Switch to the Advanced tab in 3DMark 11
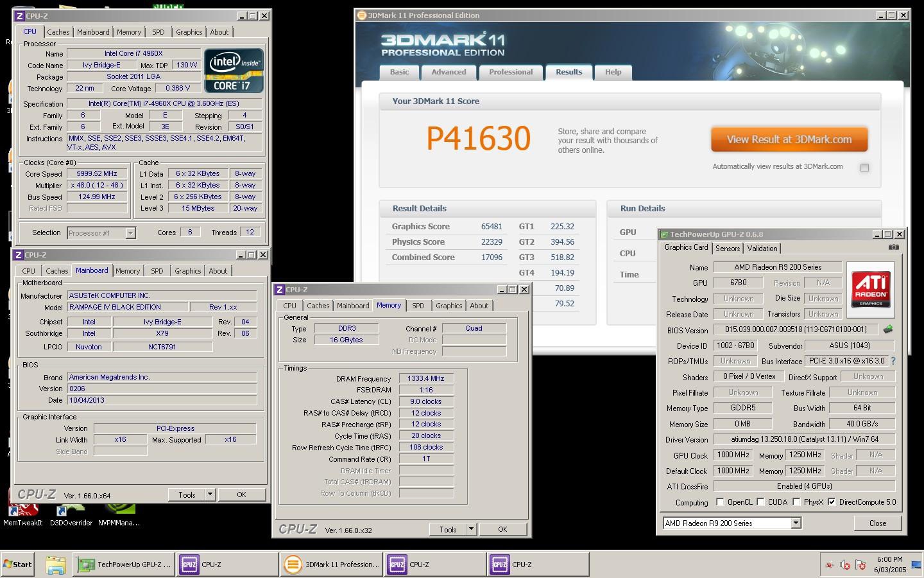 coord(449,72)
